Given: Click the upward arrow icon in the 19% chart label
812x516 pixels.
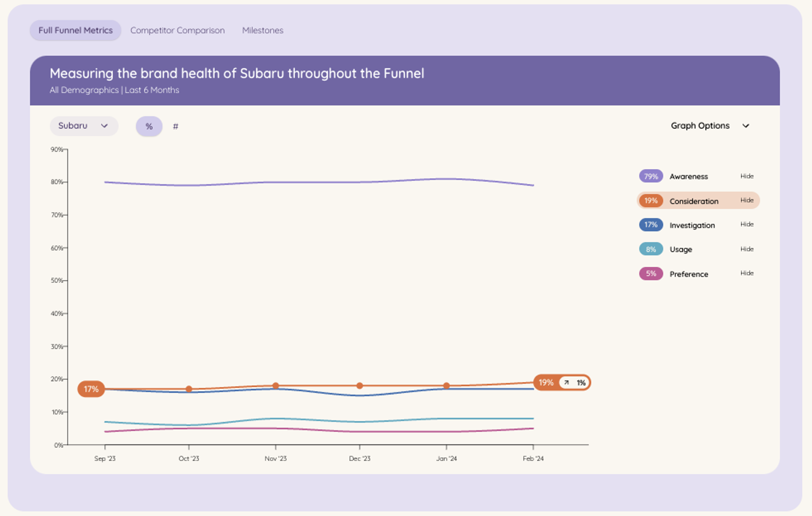Looking at the screenshot, I should coord(566,383).
